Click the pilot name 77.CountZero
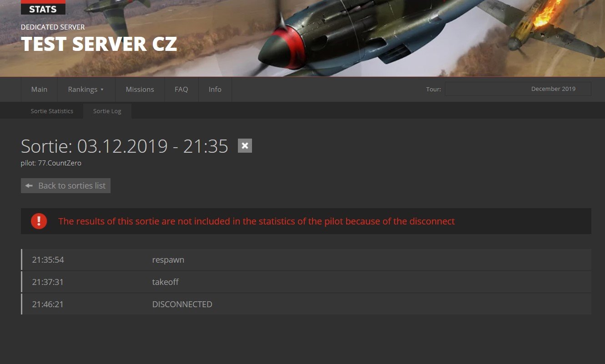 click(60, 163)
